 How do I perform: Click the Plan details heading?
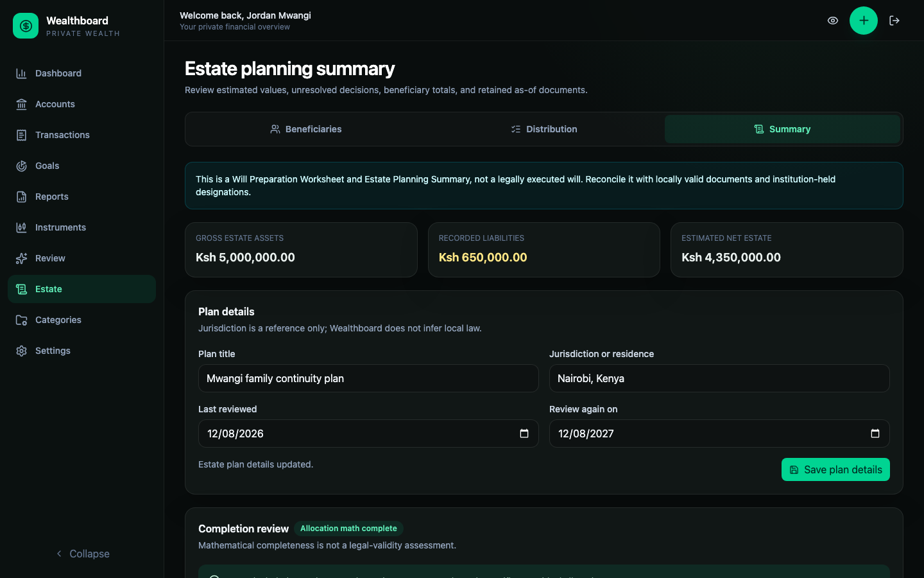pyautogui.click(x=226, y=311)
